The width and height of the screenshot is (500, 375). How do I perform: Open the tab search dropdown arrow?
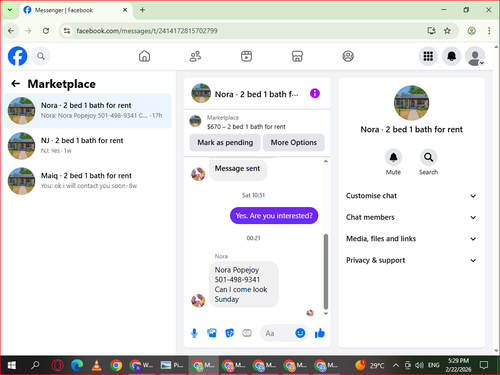[x=10, y=10]
